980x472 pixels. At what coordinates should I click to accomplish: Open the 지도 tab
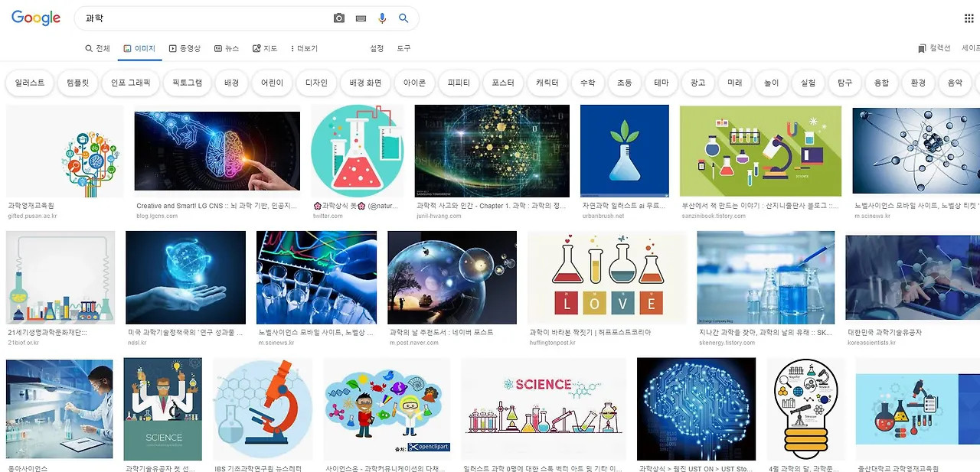point(265,48)
